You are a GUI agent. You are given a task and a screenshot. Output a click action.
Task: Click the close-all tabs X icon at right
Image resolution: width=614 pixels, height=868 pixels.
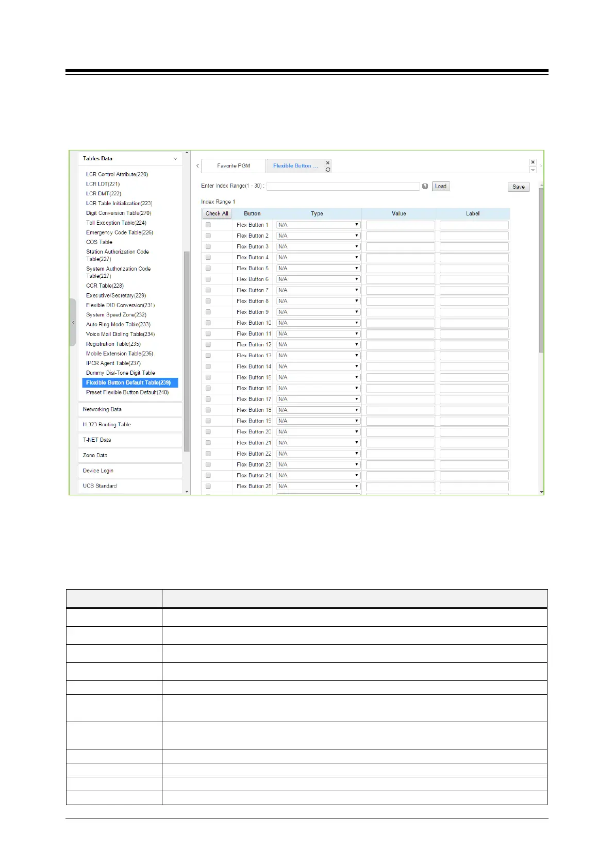click(x=533, y=162)
